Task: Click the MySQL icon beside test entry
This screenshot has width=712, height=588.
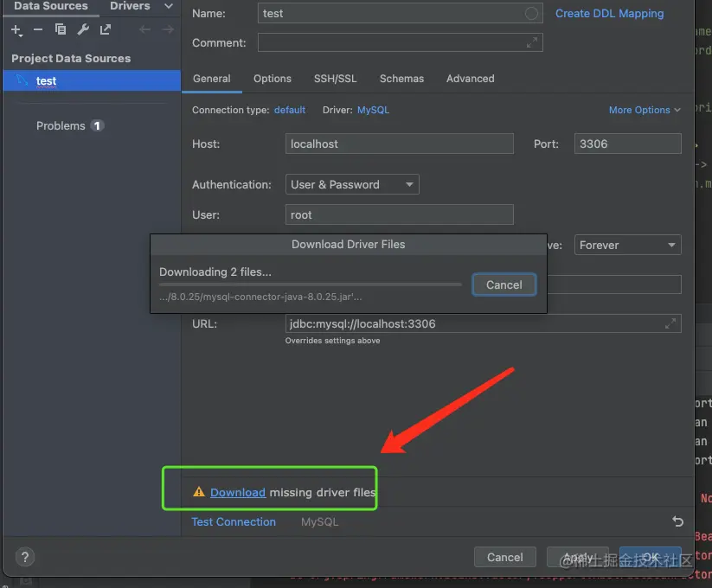Action: 22,80
